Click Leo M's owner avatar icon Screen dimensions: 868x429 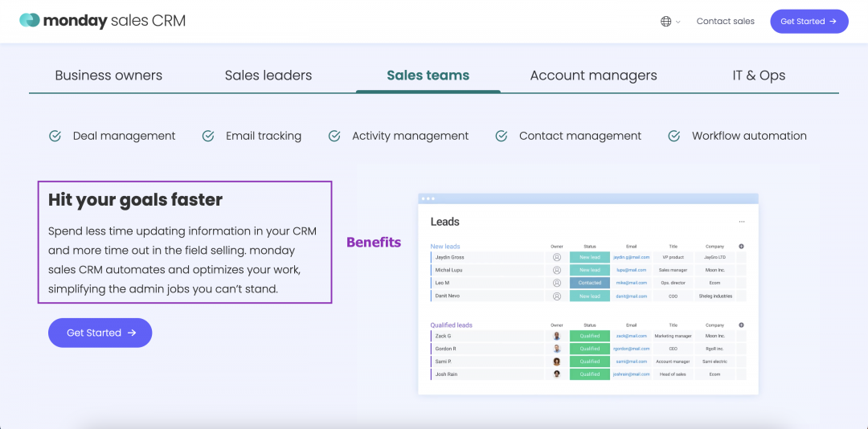click(557, 283)
